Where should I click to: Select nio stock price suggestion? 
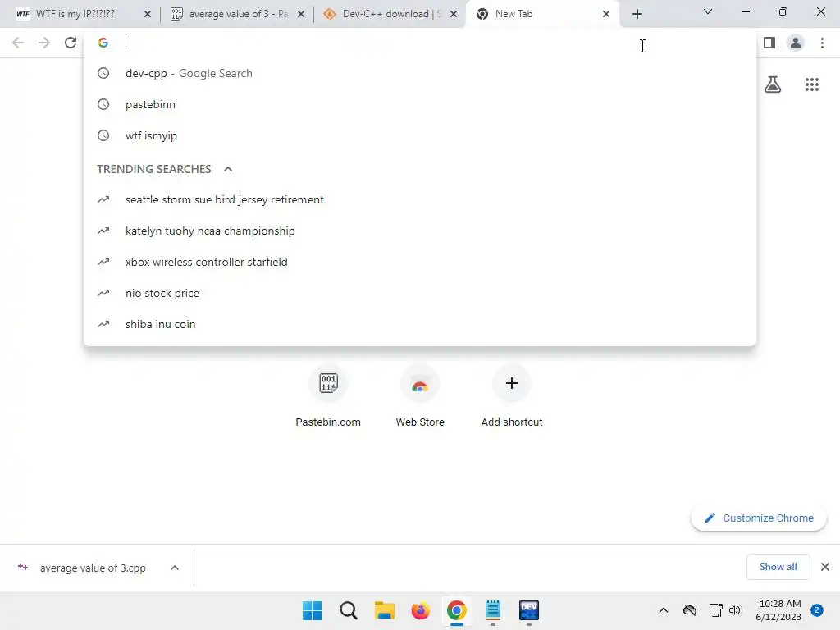pyautogui.click(x=420, y=293)
